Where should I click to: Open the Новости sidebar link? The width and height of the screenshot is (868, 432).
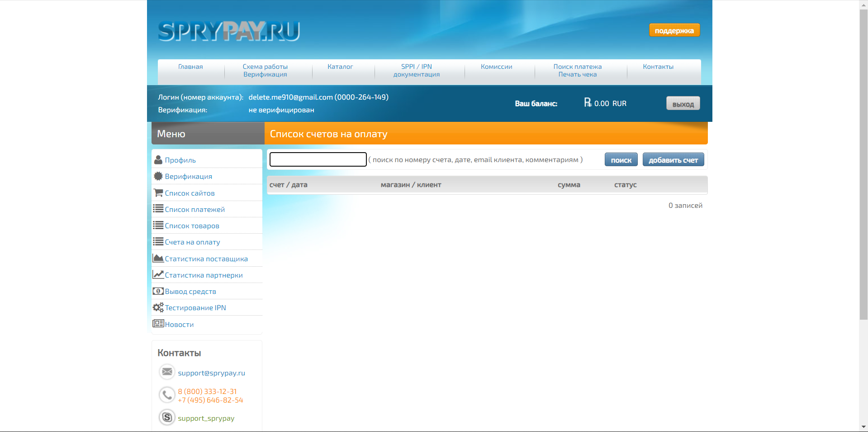click(x=179, y=325)
